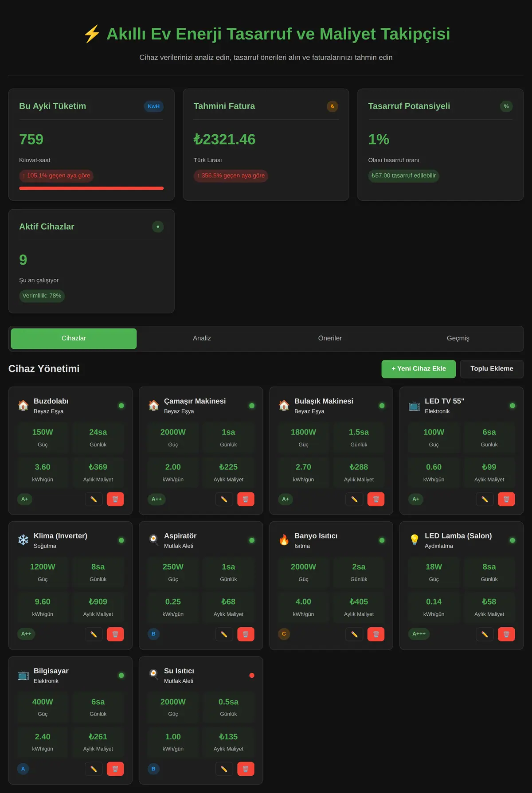Delete the LED Lamba (Salon) device
532x793 pixels.
coord(506,634)
